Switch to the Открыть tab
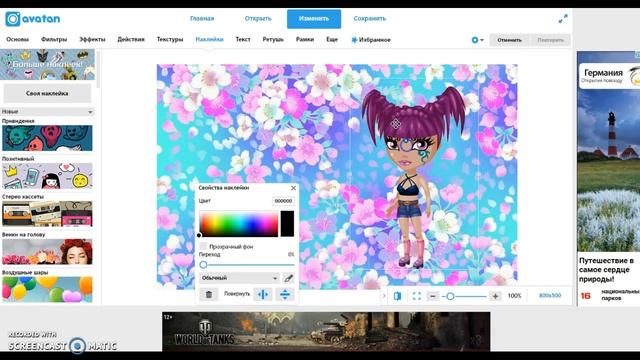Viewport: 640px width, 360px height. (x=258, y=18)
